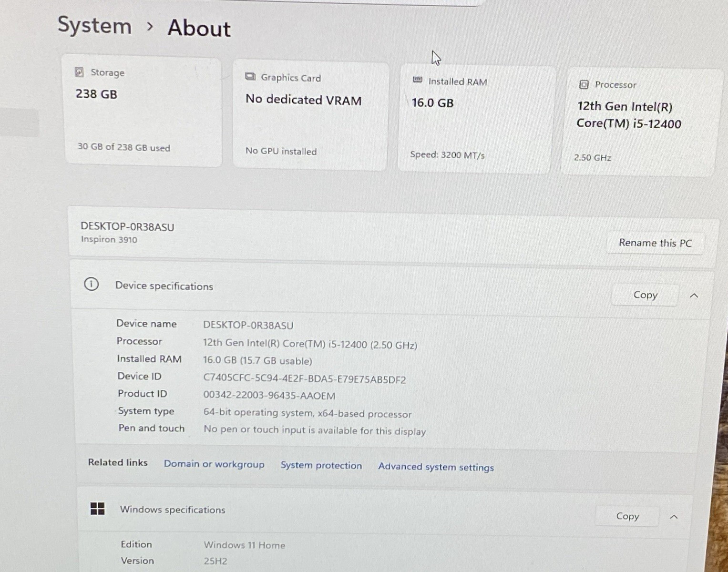Open the Domain or workgroup link

214,464
